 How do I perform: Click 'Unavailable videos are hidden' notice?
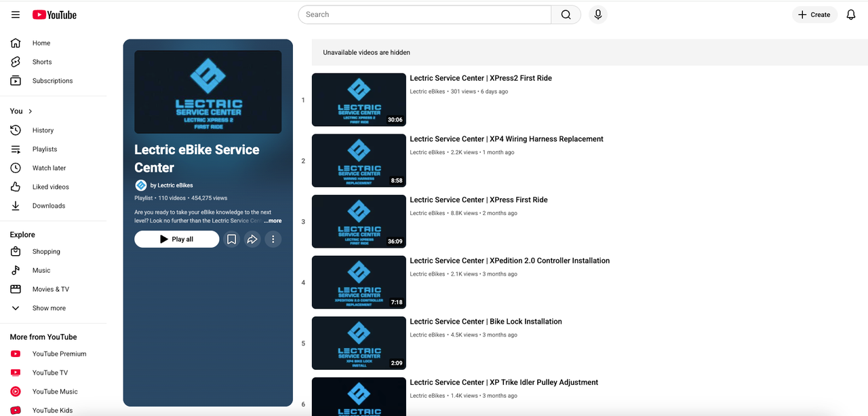(366, 52)
